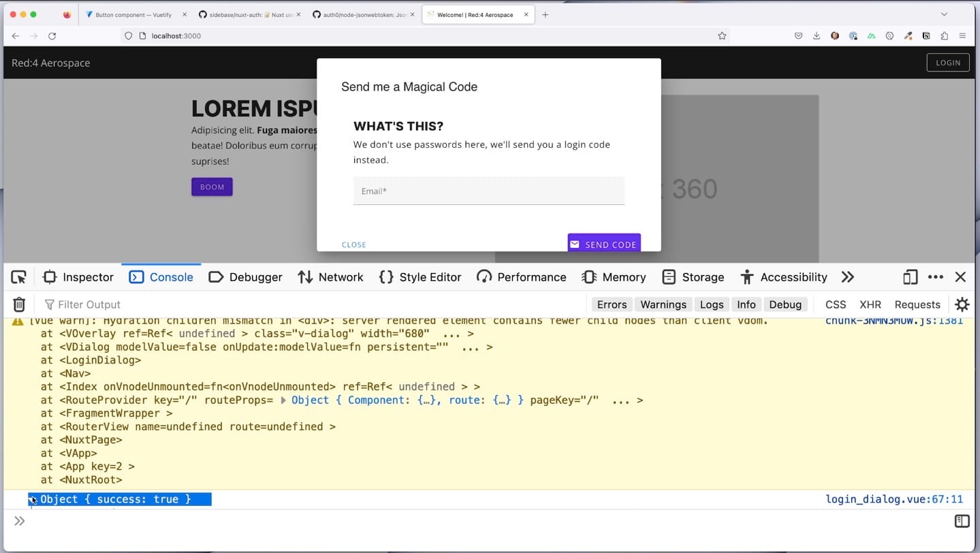Open Responsive Design Mode in DevTools
Image resolution: width=980 pixels, height=553 pixels.
tap(910, 277)
